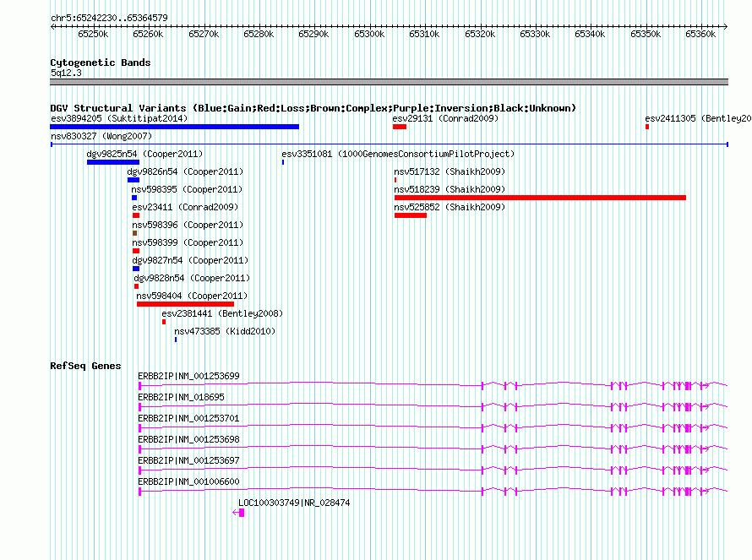The image size is (752, 560).
Task: Open LOC100303749 NR_028474 gene label
Action: pyautogui.click(x=294, y=503)
